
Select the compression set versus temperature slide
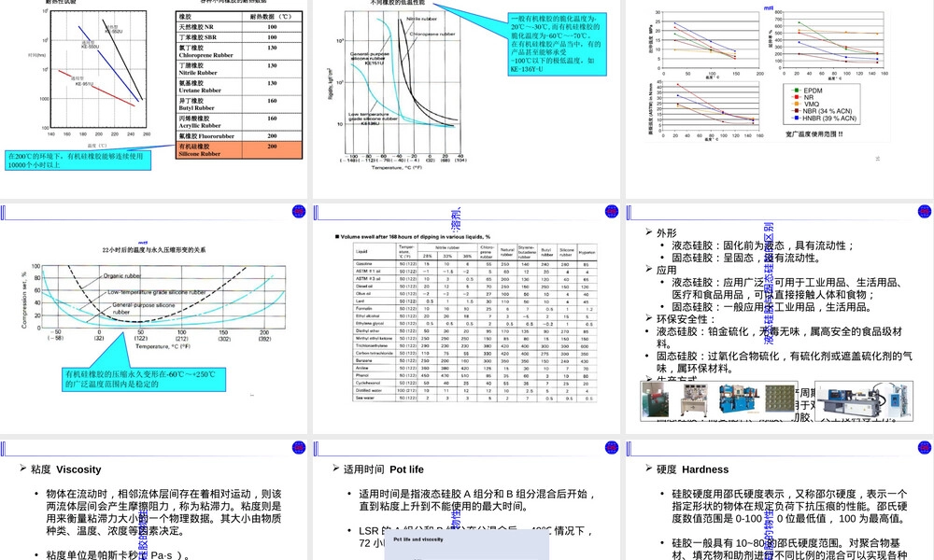pyautogui.click(x=153, y=318)
